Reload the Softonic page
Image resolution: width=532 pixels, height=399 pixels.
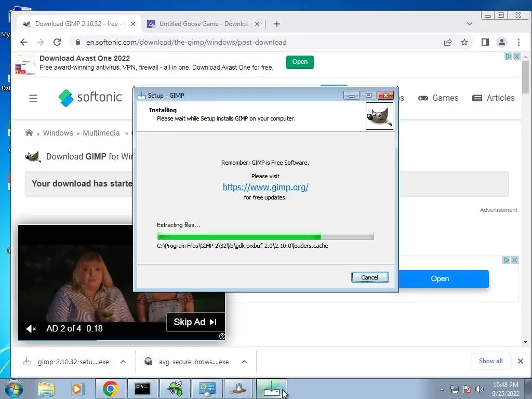[57, 42]
